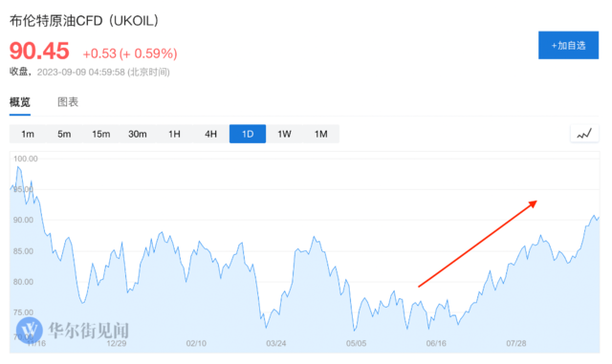This screenshot has height=364, width=612.
Task: Click the 02/10 date axis label
Action: tap(196, 343)
